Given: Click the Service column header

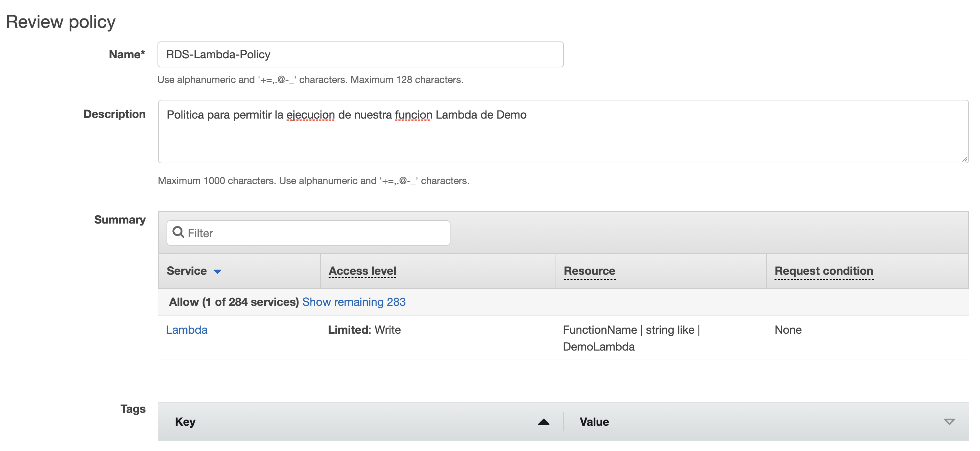Looking at the screenshot, I should 186,271.
